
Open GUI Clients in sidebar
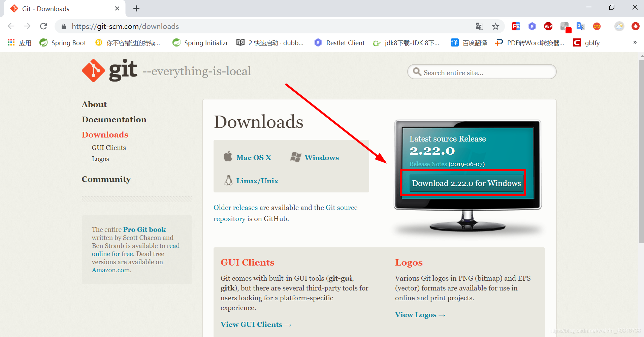click(x=109, y=148)
